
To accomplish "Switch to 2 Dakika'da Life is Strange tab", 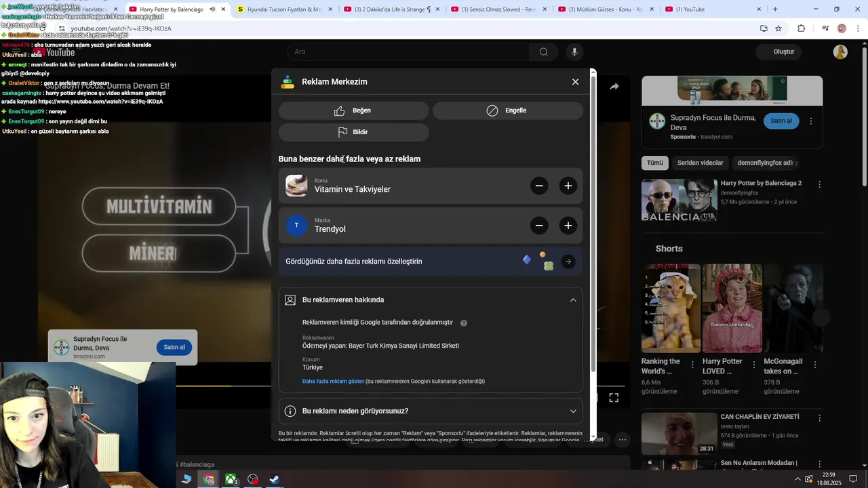I will [391, 9].
